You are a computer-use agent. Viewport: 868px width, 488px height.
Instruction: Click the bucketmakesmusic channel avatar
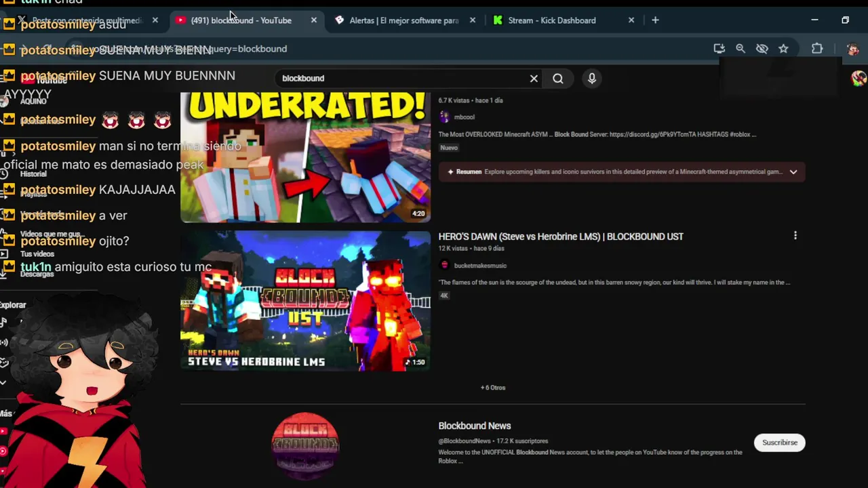coord(444,266)
